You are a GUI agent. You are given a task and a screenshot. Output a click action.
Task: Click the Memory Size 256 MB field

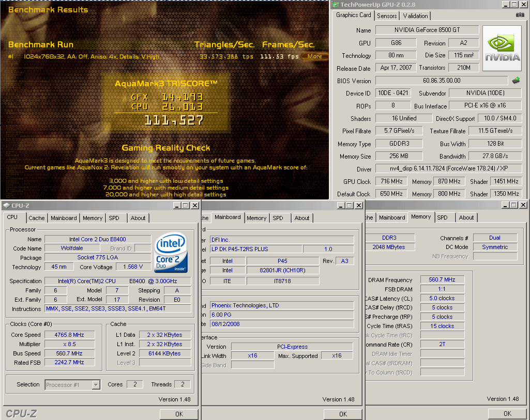(x=399, y=156)
